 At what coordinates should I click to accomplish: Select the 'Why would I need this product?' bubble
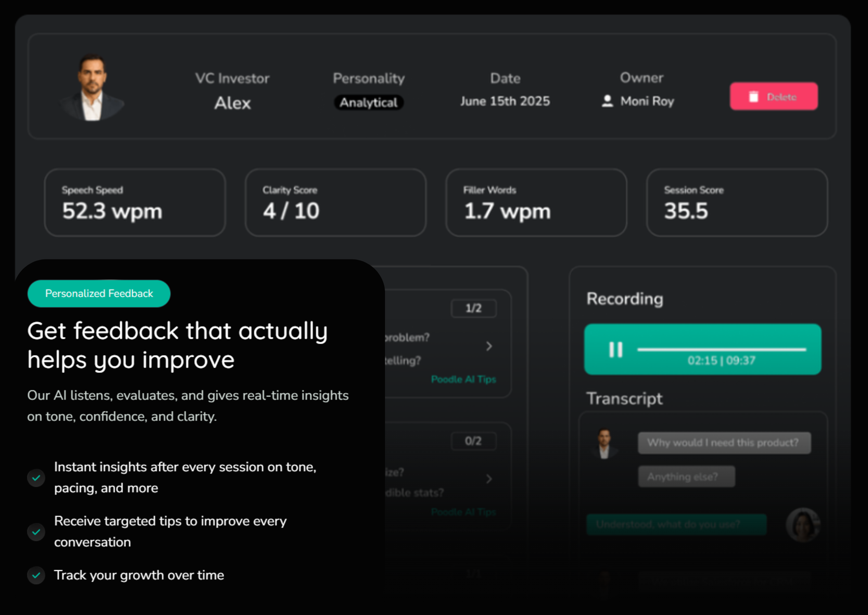(724, 443)
